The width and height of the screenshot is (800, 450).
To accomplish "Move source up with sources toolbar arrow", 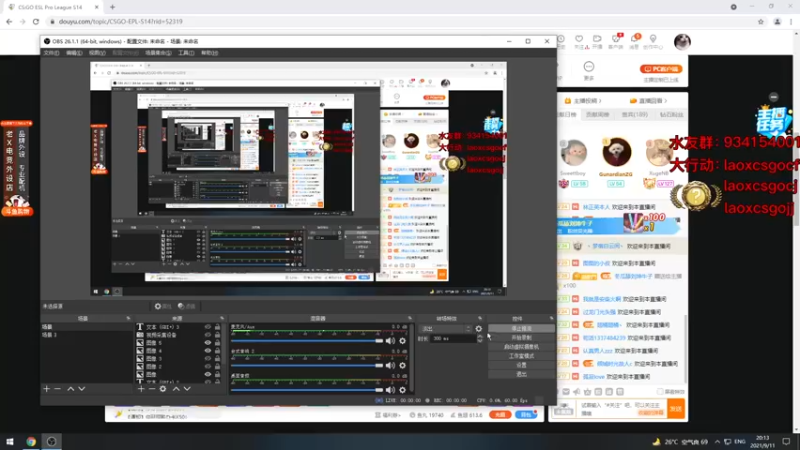I will coord(176,389).
